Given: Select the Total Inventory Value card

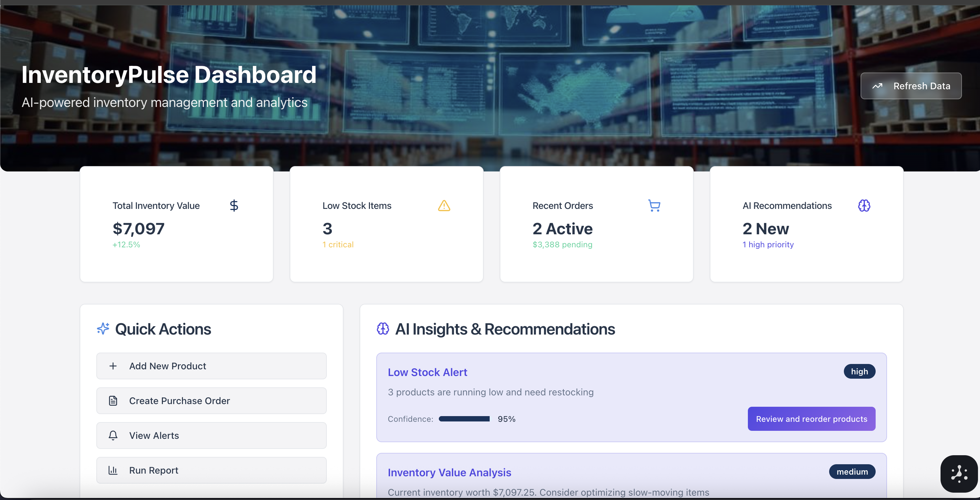Looking at the screenshot, I should pos(177,224).
